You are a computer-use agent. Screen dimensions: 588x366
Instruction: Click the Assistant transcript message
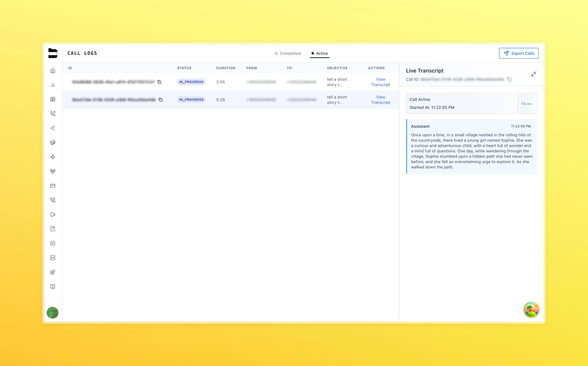tap(471, 146)
